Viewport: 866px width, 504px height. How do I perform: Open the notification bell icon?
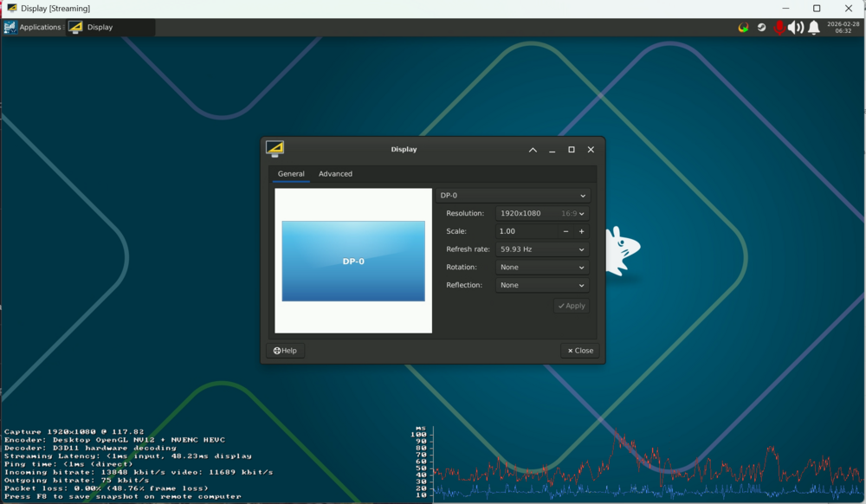click(813, 28)
